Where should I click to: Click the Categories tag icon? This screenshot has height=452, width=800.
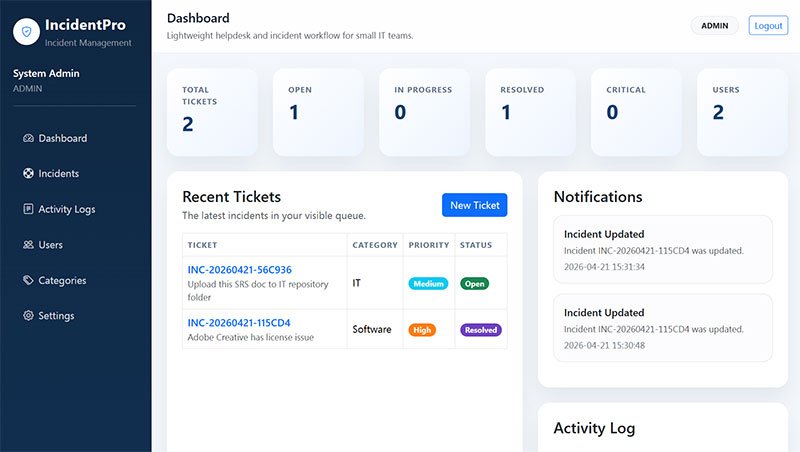28,280
